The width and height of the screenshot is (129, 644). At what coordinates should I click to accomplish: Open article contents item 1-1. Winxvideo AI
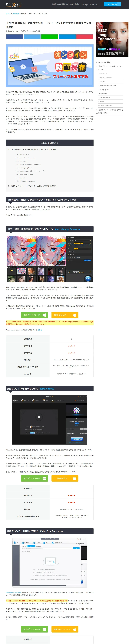(x=22, y=154)
